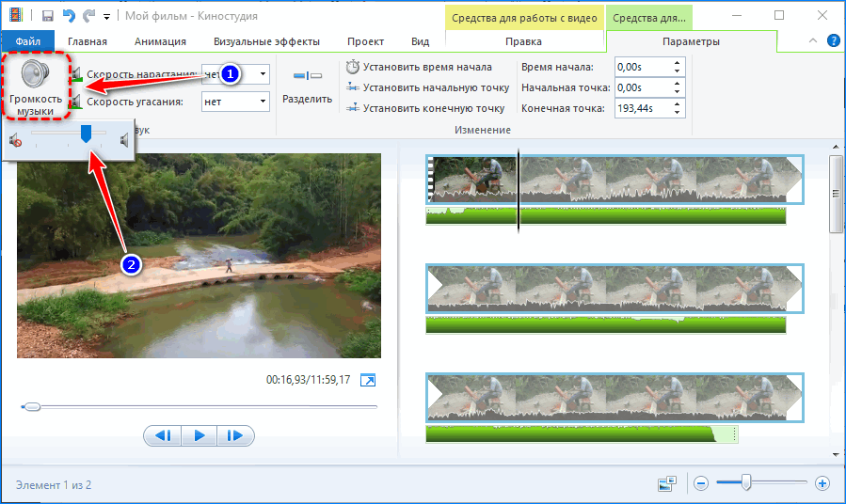Undo the last action
The width and height of the screenshot is (846, 504).
point(67,16)
